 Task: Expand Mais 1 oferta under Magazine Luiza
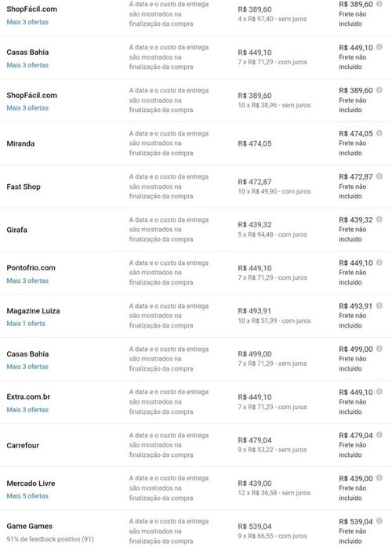tap(26, 324)
